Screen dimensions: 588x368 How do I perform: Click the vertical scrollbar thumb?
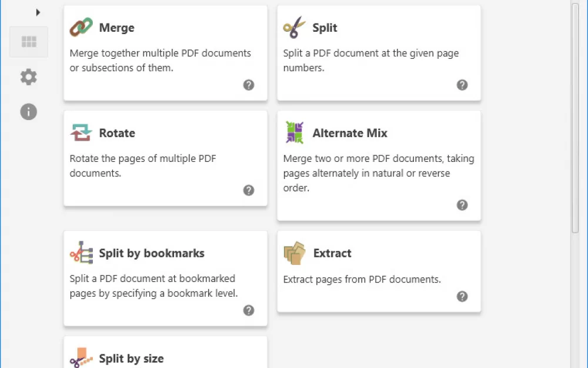pyautogui.click(x=575, y=118)
